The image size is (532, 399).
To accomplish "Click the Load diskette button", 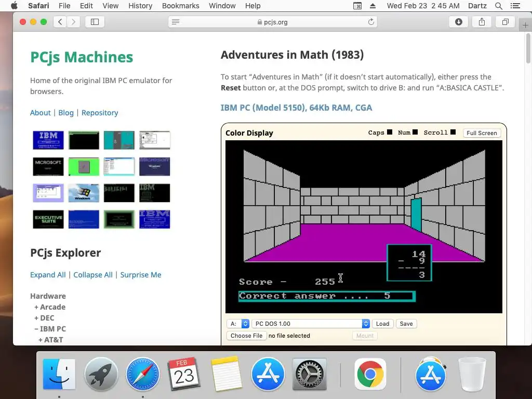I will tap(383, 324).
